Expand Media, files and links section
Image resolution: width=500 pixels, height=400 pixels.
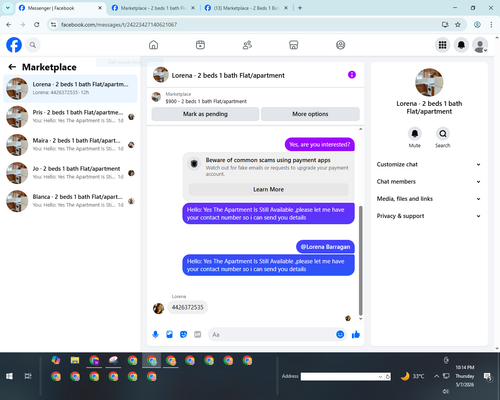[429, 199]
